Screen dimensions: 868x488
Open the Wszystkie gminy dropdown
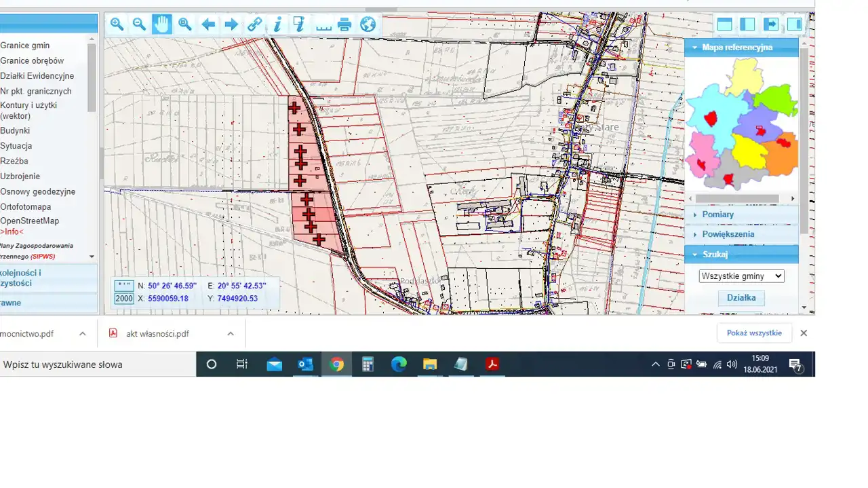pyautogui.click(x=741, y=276)
